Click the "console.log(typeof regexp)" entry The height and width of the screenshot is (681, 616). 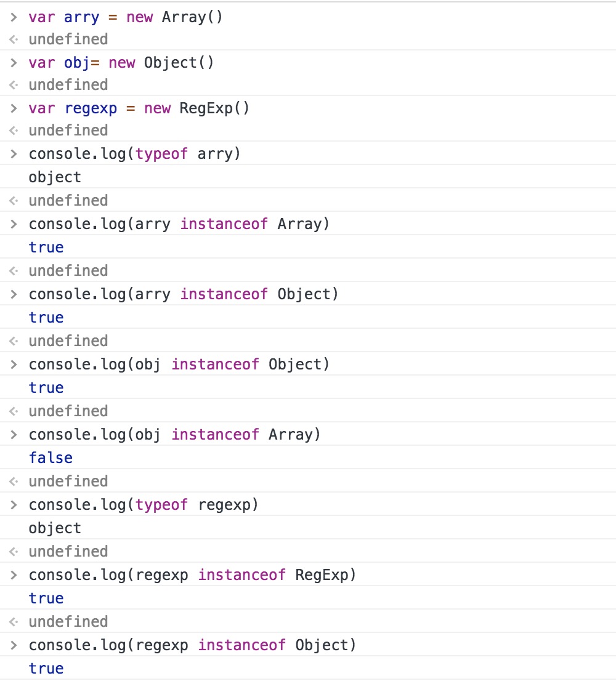tap(144, 504)
